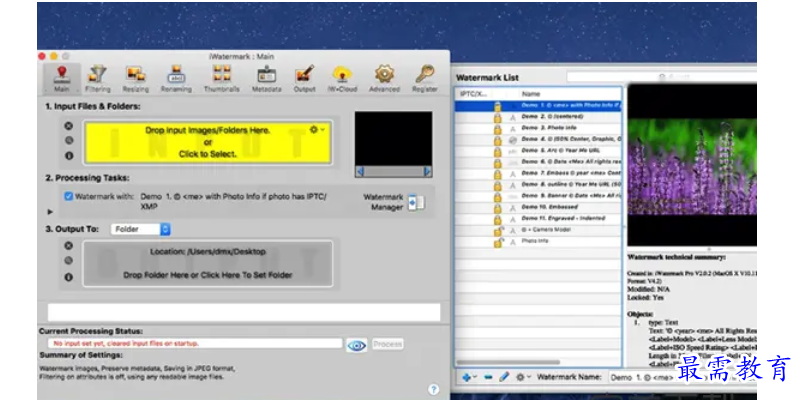The height and width of the screenshot is (400, 799).
Task: Go to next preview image with right arrow
Action: tap(427, 172)
